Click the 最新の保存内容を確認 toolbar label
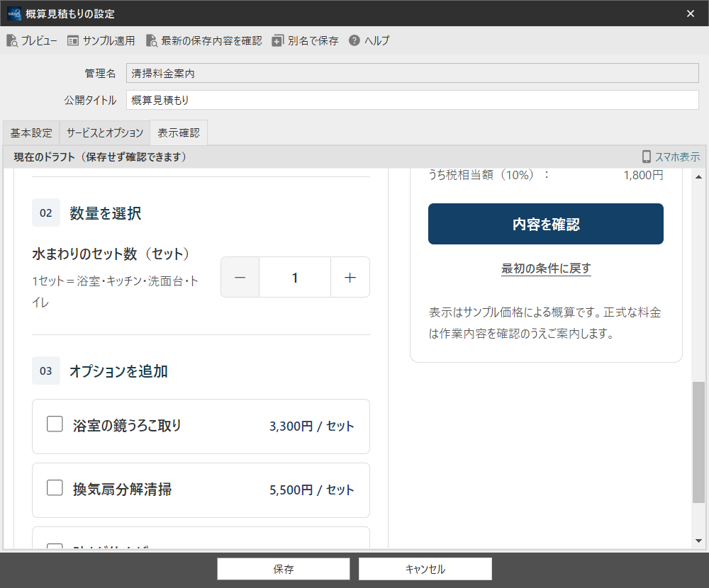This screenshot has height=588, width=709. click(x=211, y=40)
